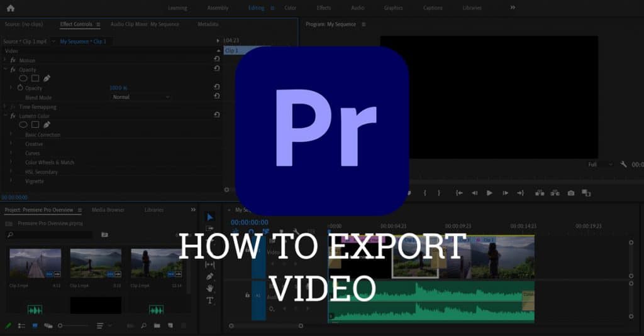
Task: Select the Pen tool in the toolbox
Action: (x=210, y=276)
